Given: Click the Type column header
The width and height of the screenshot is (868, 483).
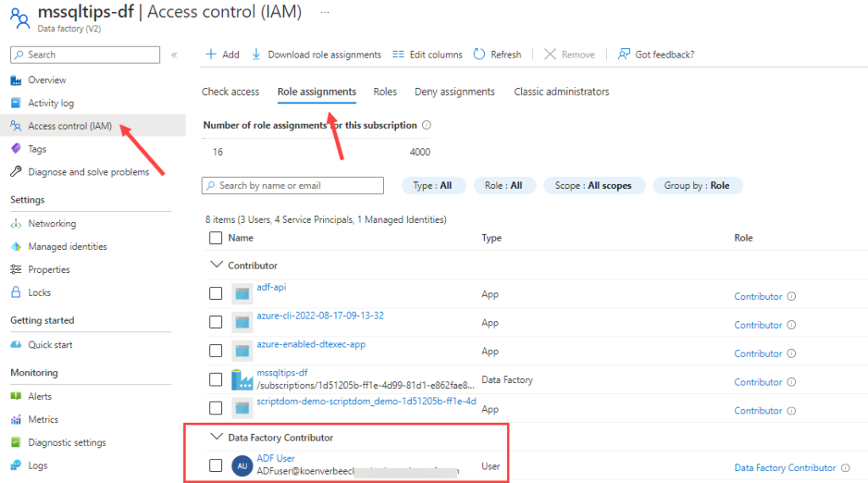Looking at the screenshot, I should 492,238.
